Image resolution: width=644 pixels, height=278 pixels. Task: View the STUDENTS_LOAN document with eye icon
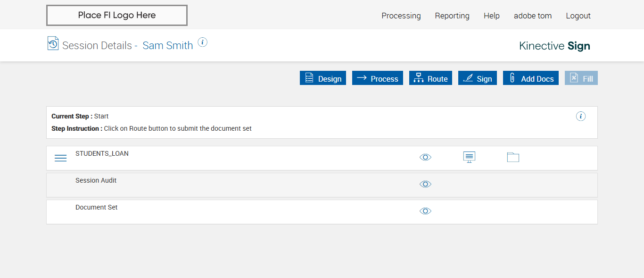tap(425, 157)
